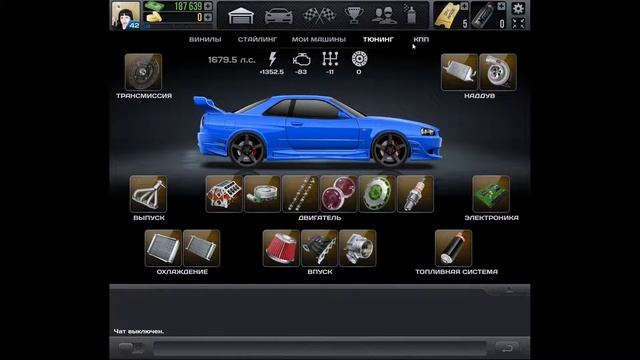Screen dimensions: 640x360
Task: Select the ТЮНИНГ tab
Action: 378,40
